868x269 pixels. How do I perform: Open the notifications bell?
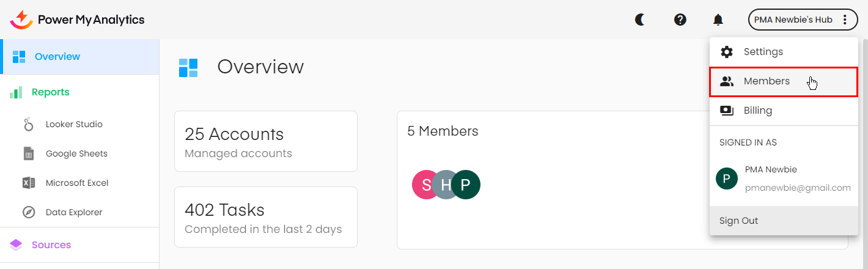718,20
